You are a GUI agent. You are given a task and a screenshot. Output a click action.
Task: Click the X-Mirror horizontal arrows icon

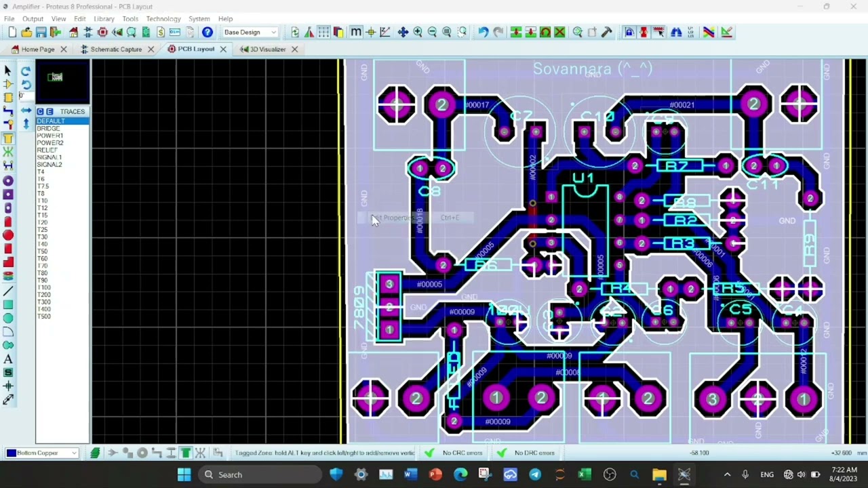click(26, 110)
